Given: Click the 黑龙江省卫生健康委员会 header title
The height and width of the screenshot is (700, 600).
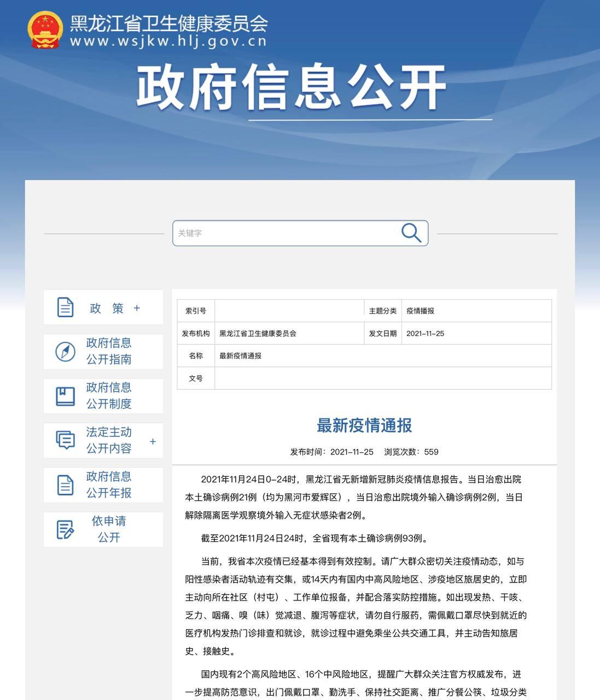Looking at the screenshot, I should (168, 23).
